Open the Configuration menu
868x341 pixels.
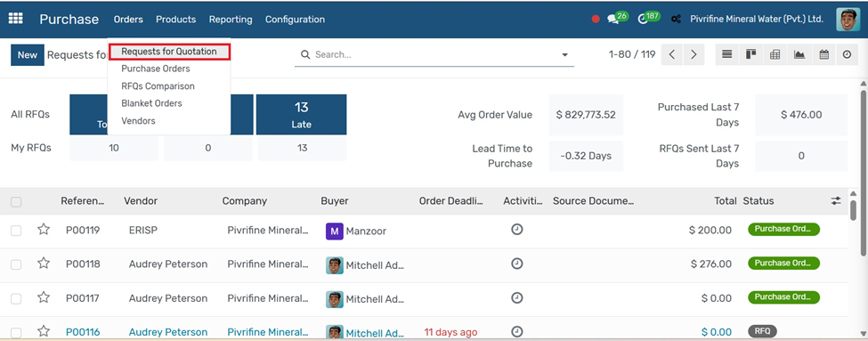[295, 20]
